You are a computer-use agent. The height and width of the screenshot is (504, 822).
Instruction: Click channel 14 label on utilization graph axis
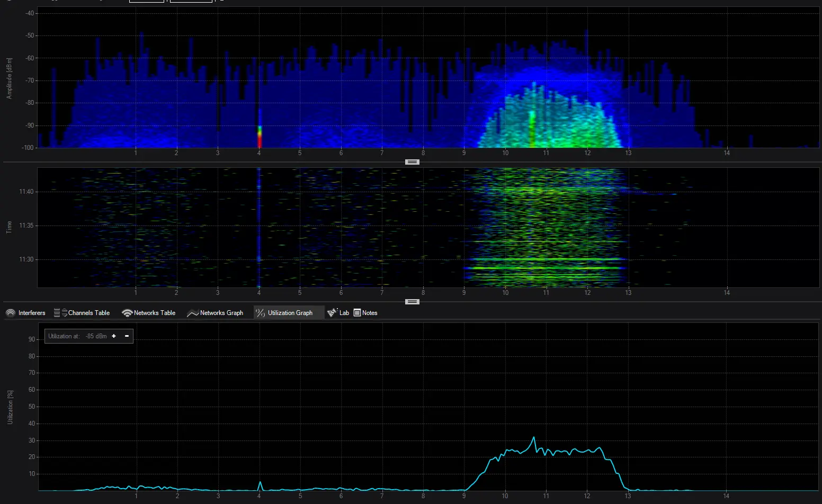[726, 496]
